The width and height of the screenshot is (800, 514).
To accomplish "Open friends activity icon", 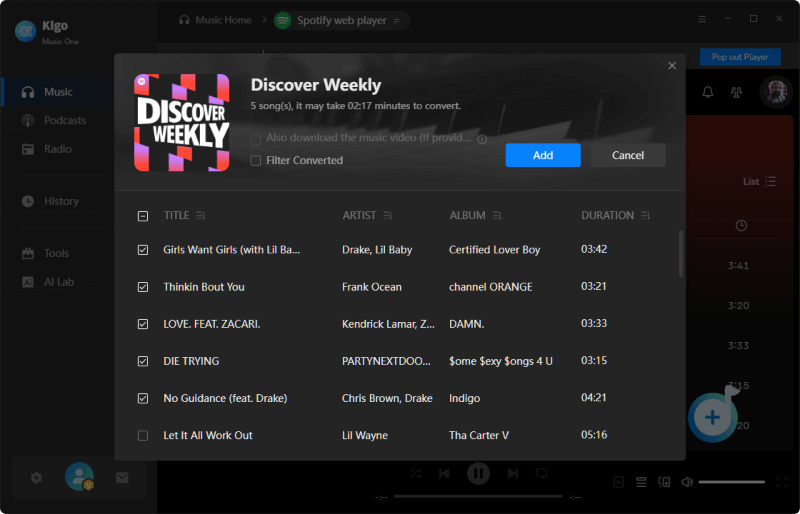I will pyautogui.click(x=736, y=92).
